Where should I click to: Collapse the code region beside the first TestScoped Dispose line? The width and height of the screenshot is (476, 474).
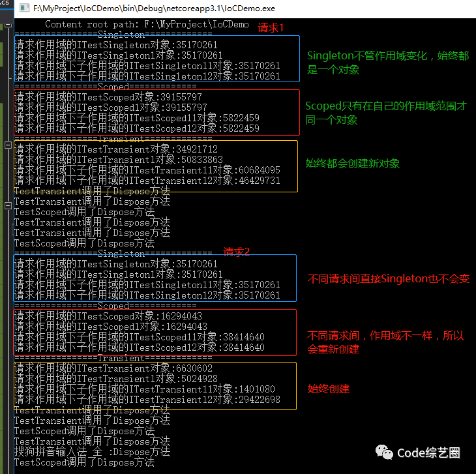click(8, 206)
